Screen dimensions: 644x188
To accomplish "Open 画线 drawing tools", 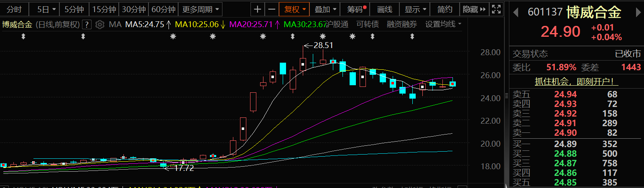I will pyautogui.click(x=384, y=9).
